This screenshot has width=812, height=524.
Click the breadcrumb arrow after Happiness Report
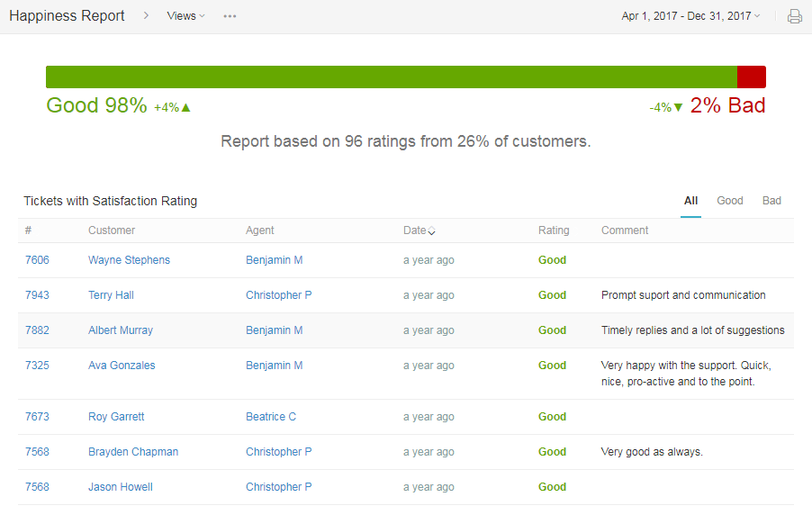click(146, 15)
